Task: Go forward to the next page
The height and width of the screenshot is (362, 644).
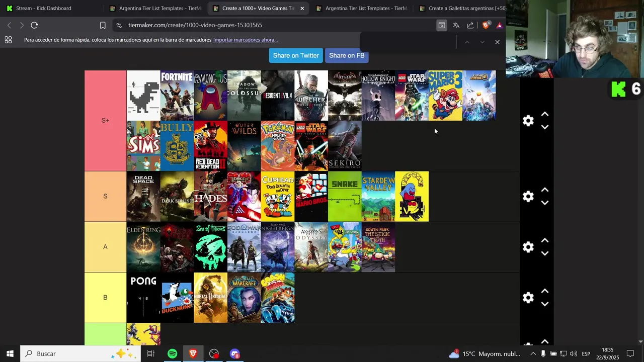Action: click(22, 25)
